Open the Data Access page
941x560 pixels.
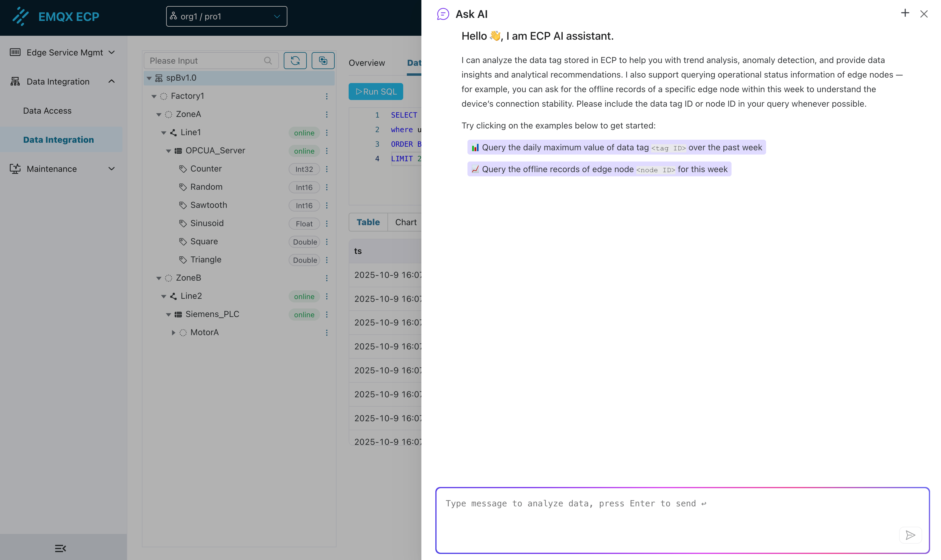47,111
